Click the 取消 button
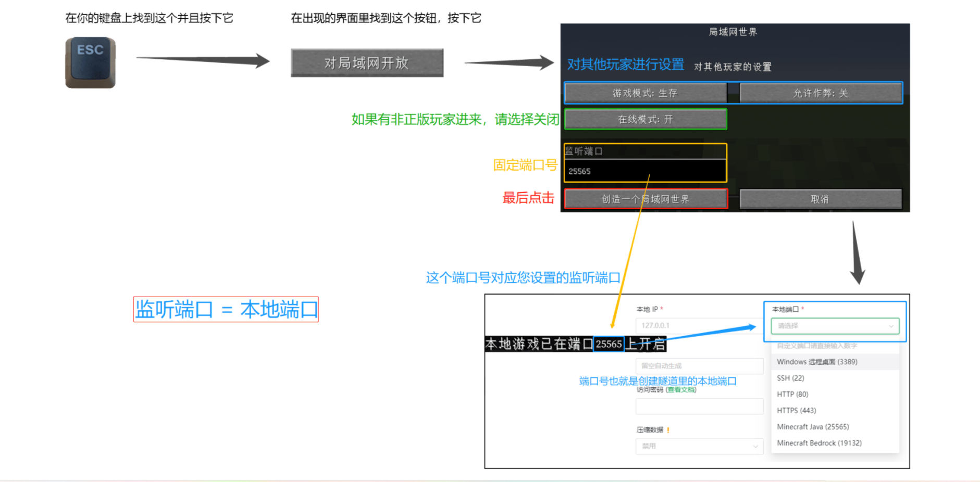This screenshot has width=980, height=482. pyautogui.click(x=821, y=199)
